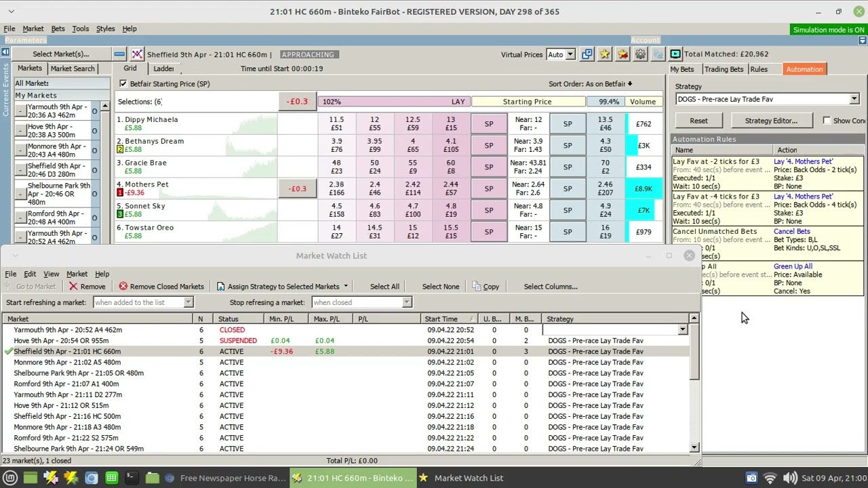Click the blue overlapping windows icon near Virtual Prices
This screenshot has width=868, height=488.
587,54
